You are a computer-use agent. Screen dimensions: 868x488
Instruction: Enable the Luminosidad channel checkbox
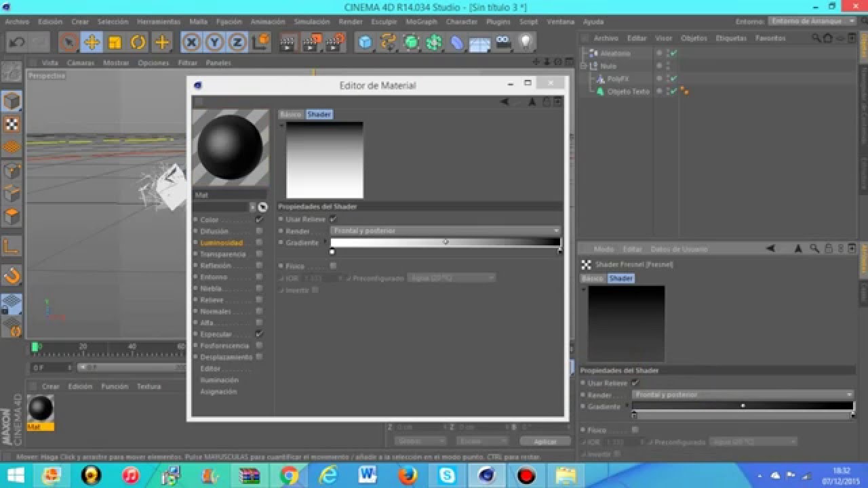point(259,243)
